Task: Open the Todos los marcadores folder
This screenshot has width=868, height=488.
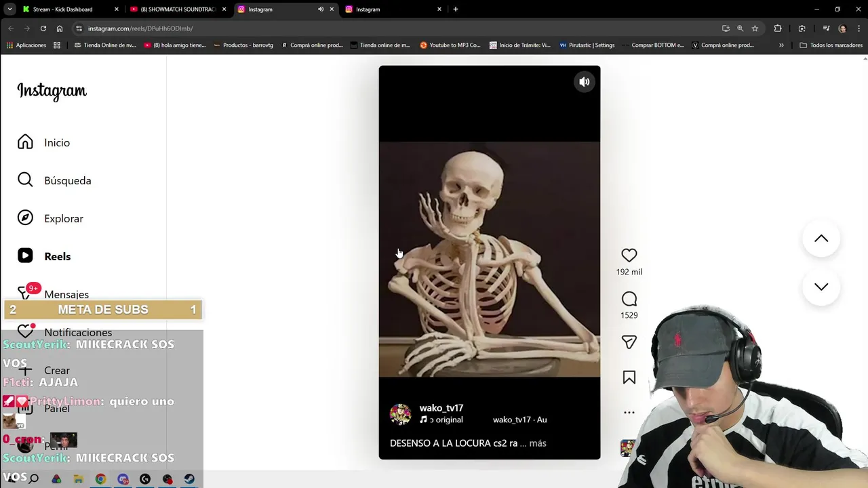Action: pos(831,45)
